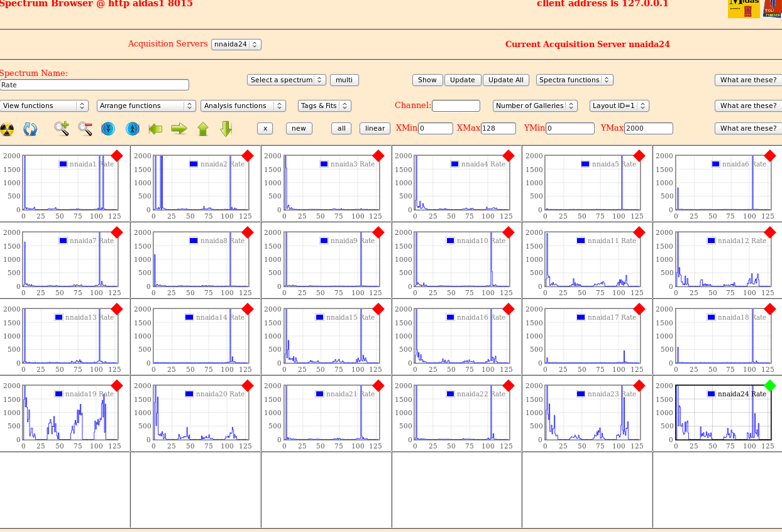Open the Spectra functions dropdown
The image size is (782, 532).
574,80
